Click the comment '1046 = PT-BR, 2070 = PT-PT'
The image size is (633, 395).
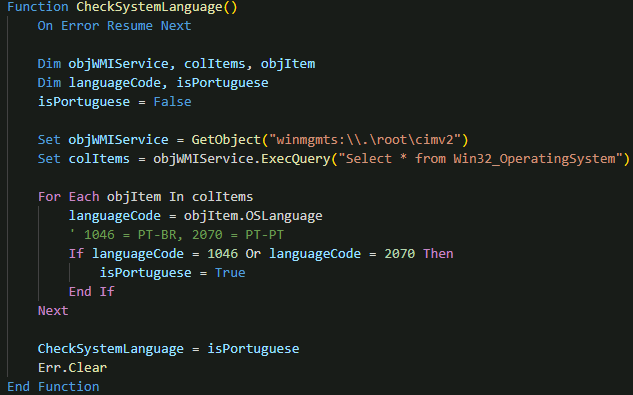coord(184,235)
